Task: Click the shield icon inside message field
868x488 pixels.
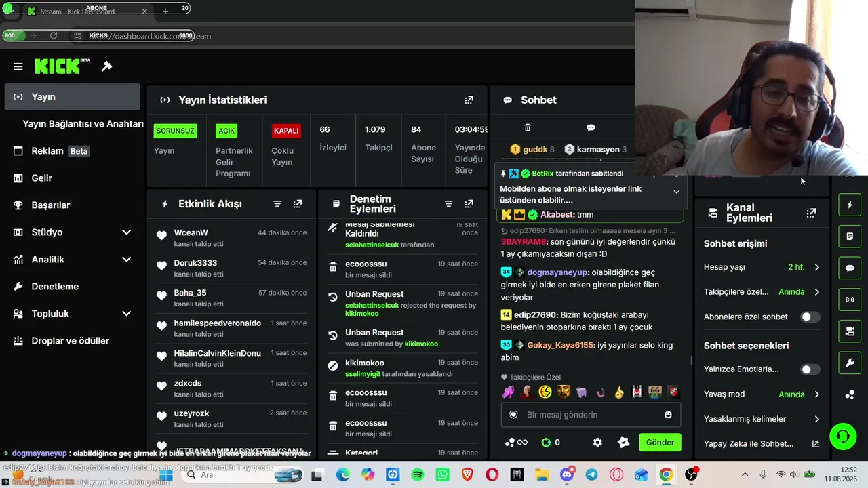Action: [x=513, y=415]
